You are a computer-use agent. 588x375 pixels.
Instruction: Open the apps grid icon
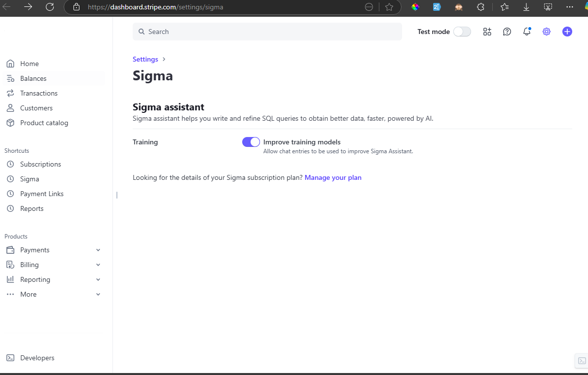tap(487, 32)
